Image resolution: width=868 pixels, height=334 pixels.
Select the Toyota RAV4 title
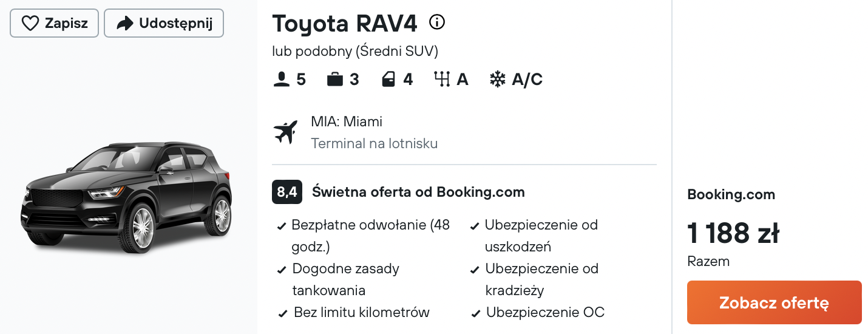pyautogui.click(x=345, y=23)
